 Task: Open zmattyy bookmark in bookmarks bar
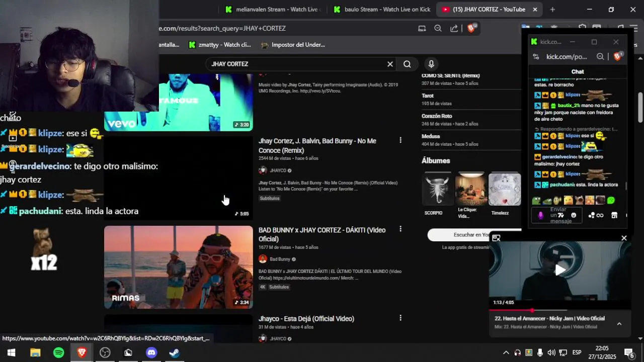pos(219,45)
